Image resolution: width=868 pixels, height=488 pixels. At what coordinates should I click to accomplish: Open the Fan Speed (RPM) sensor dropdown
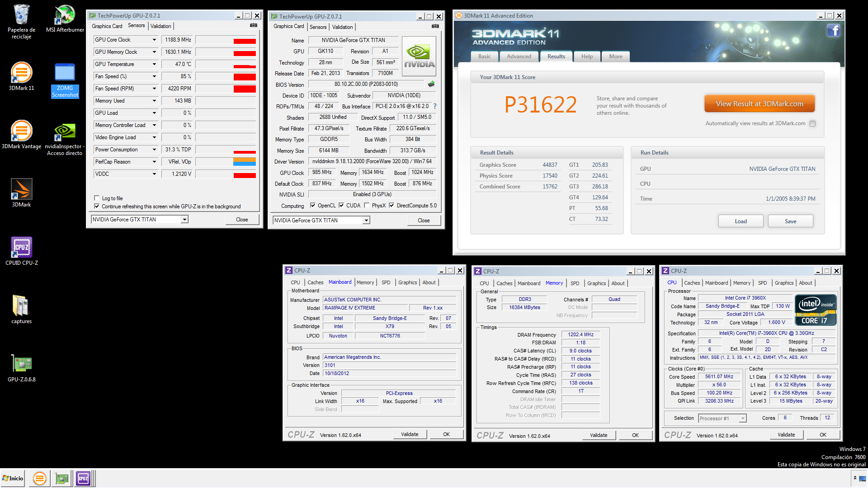(154, 89)
